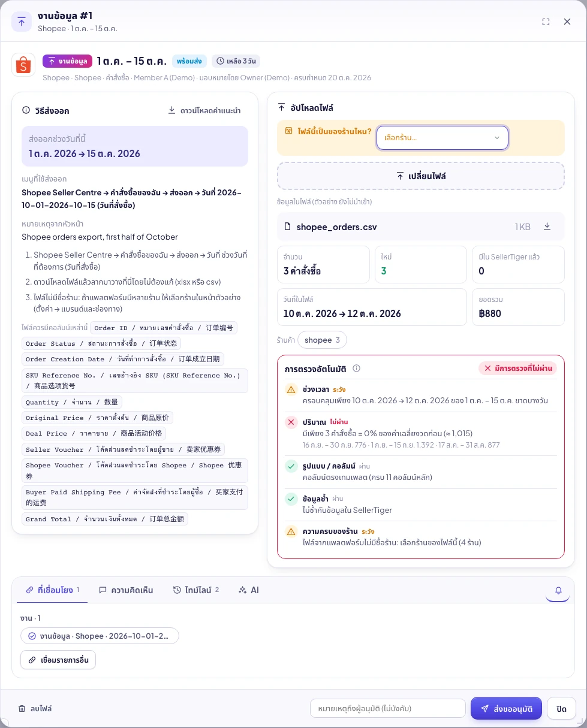Screen dimensions: 587x728
Task: Click the หมายเหตุถึงผู้อนุมัติ note field
Action: [x=388, y=708]
